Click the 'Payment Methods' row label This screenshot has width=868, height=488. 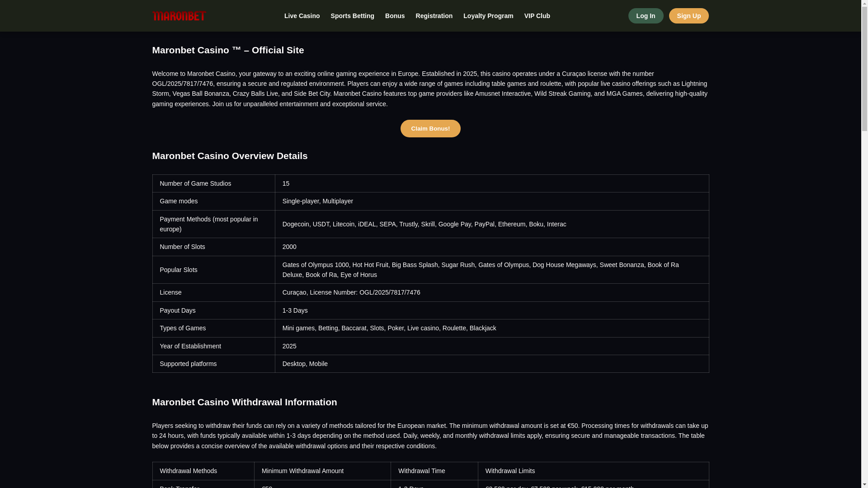[213, 224]
